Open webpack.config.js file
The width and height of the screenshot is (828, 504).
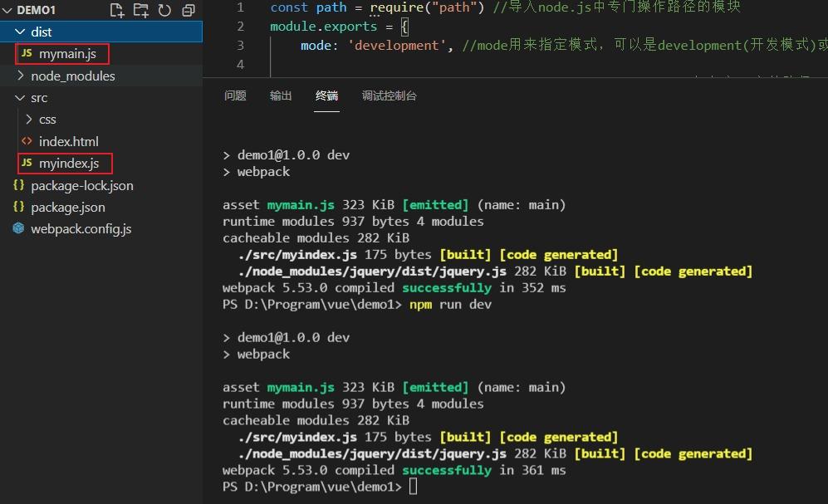(x=81, y=228)
